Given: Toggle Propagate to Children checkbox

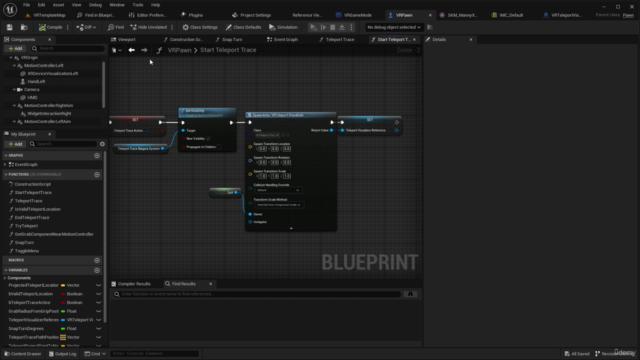Looking at the screenshot, I should (219, 147).
